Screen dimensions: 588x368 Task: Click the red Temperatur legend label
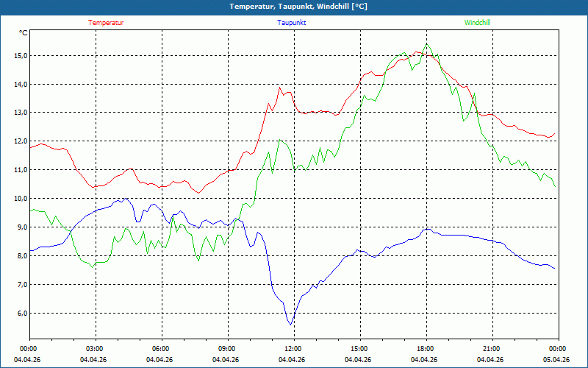point(106,23)
